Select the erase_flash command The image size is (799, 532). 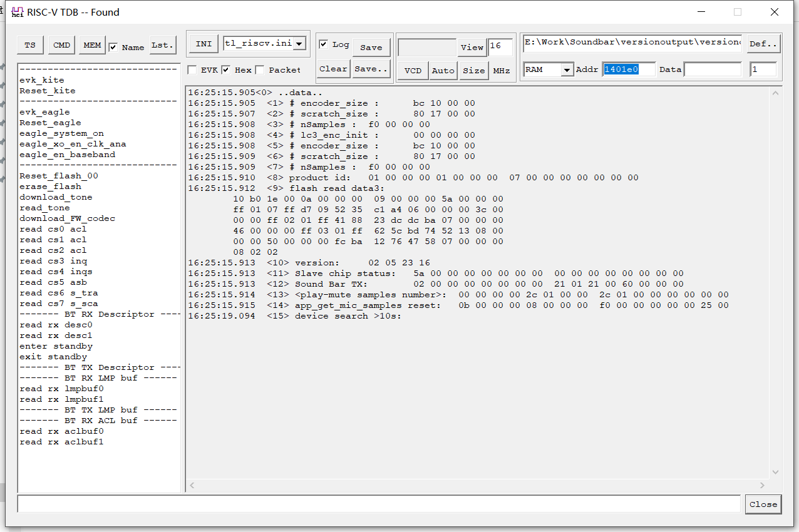50,186
